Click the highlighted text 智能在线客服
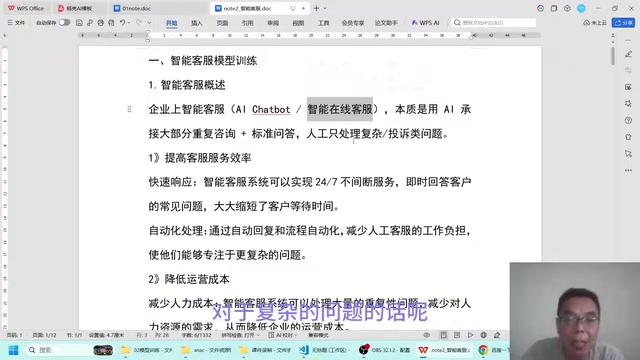The image size is (640, 360). [x=340, y=109]
